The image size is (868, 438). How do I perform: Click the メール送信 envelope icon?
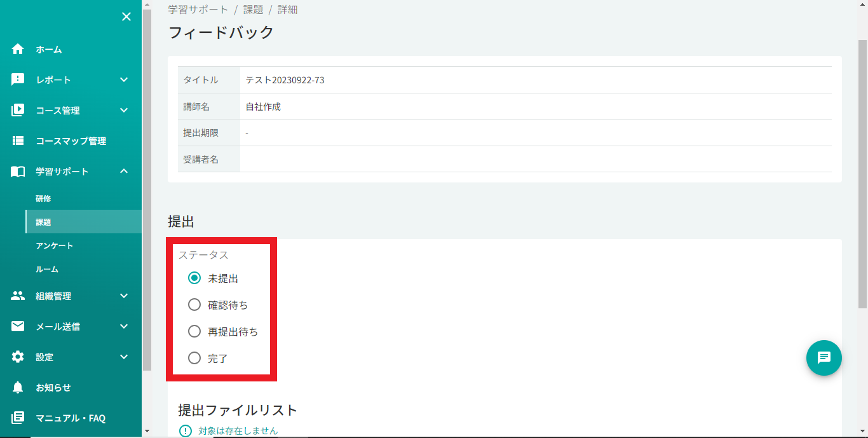tap(18, 326)
